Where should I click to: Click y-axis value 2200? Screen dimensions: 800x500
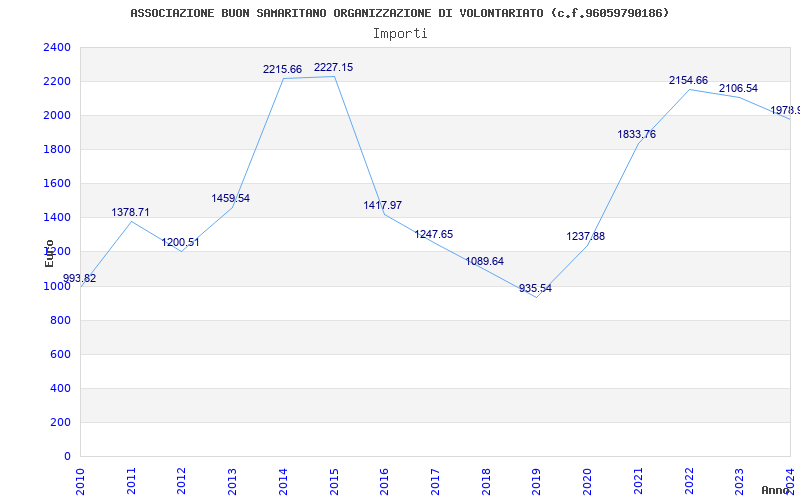coord(57,81)
